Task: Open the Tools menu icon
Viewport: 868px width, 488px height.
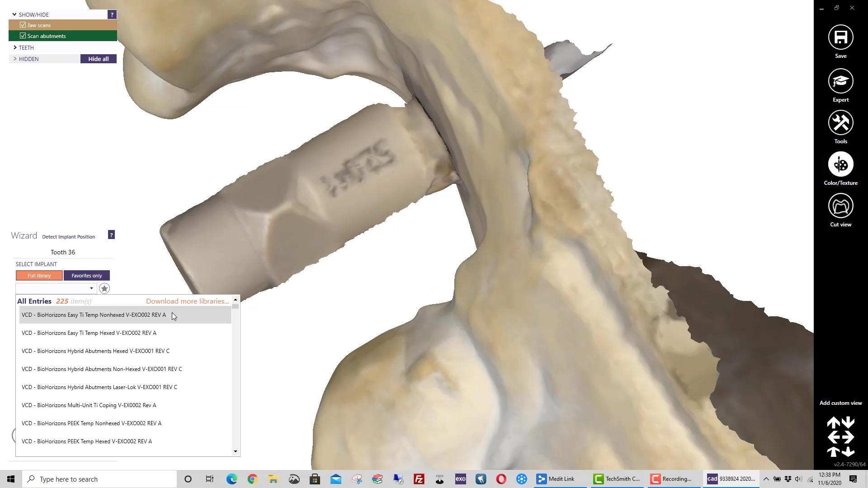Action: [x=840, y=122]
